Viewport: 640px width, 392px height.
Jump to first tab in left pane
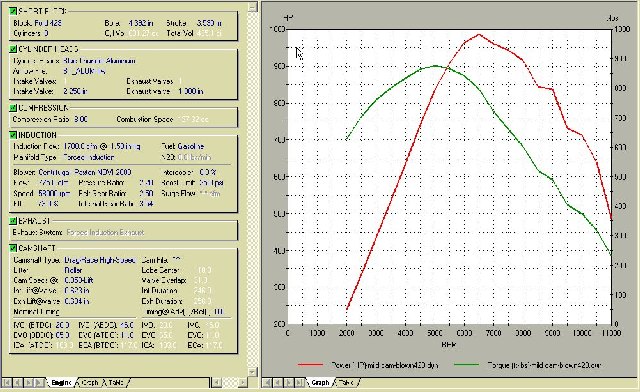(x=7, y=383)
